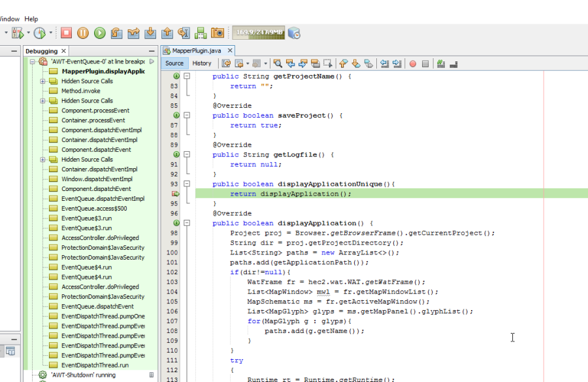Viewport: 588px width, 382px height.
Task: Expand the first Hidden Source Calls node
Action: [42, 81]
